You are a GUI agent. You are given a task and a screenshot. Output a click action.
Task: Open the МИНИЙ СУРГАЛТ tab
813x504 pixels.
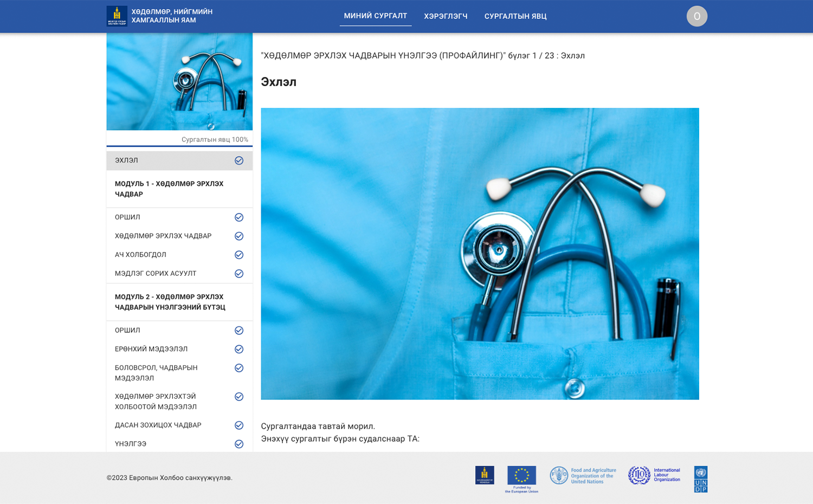(x=375, y=16)
